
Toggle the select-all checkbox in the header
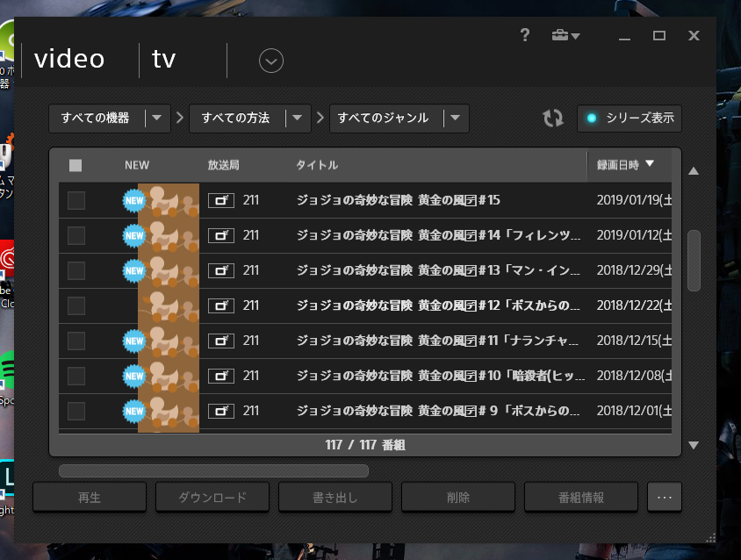[76, 165]
